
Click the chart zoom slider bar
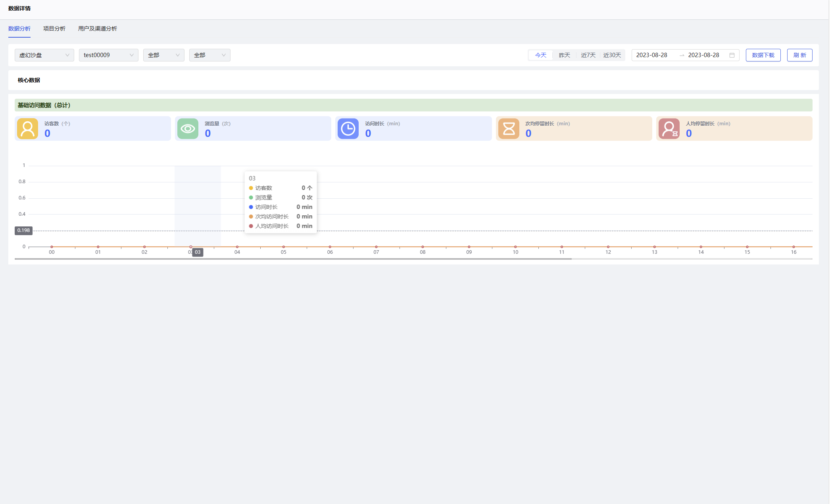tap(293, 259)
